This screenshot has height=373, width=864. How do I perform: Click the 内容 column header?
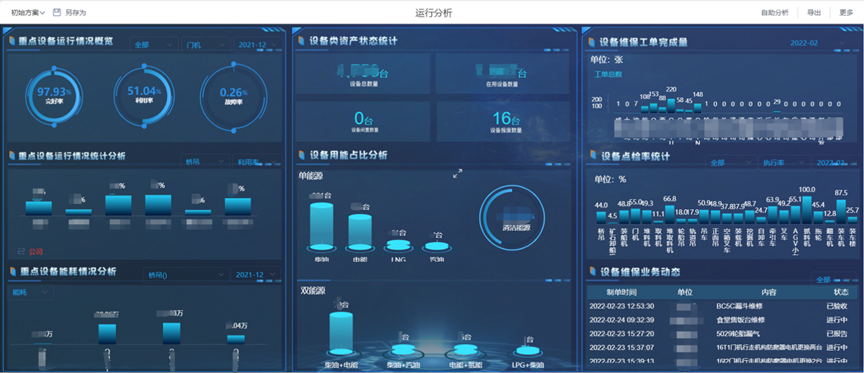point(769,292)
